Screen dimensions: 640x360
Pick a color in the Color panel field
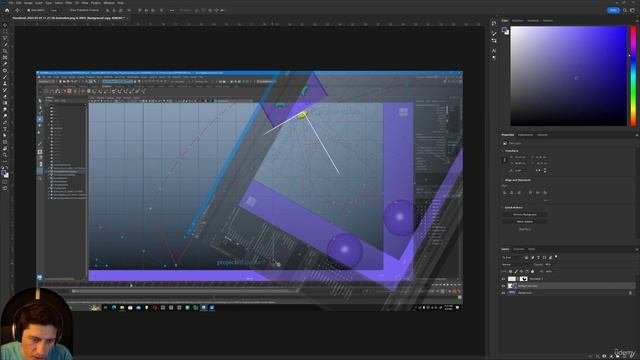[x=568, y=76]
